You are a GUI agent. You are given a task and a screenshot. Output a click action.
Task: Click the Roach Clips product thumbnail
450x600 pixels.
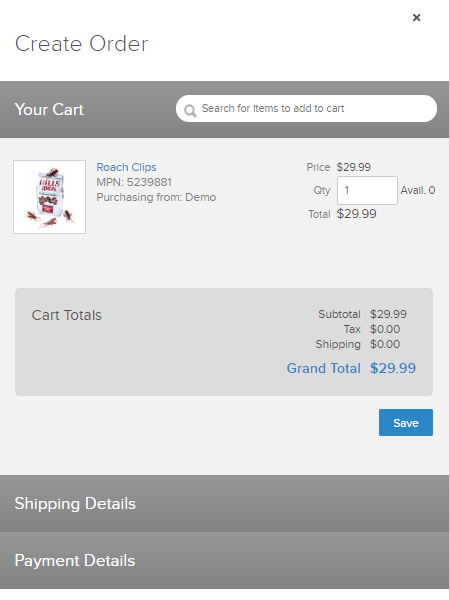click(x=49, y=197)
